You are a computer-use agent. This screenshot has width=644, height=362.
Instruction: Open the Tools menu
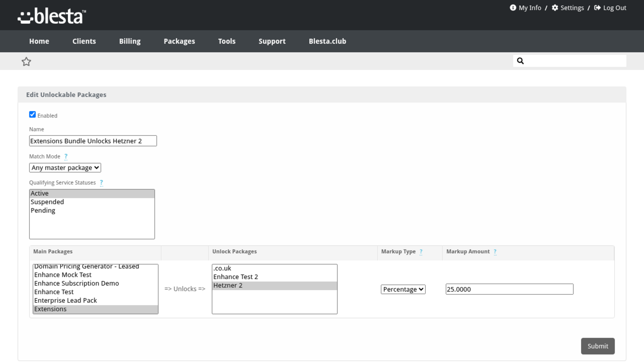coord(227,41)
